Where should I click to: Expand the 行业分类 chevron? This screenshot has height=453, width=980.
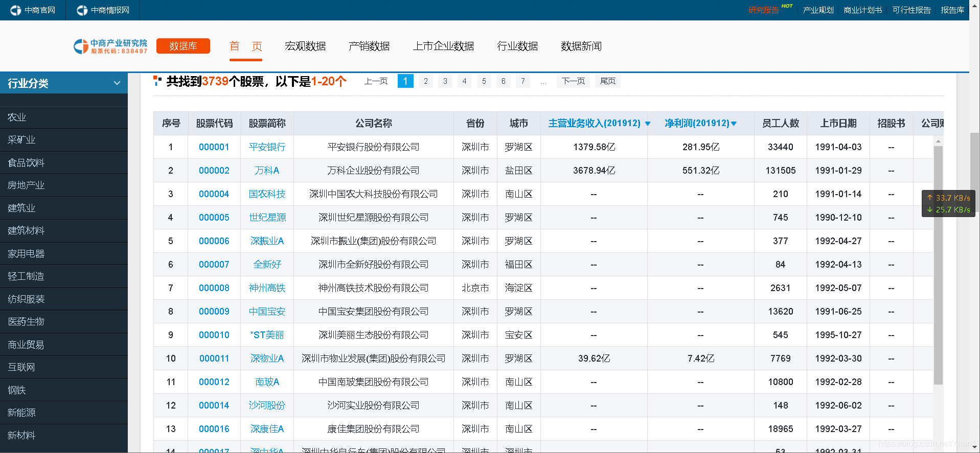[x=117, y=83]
